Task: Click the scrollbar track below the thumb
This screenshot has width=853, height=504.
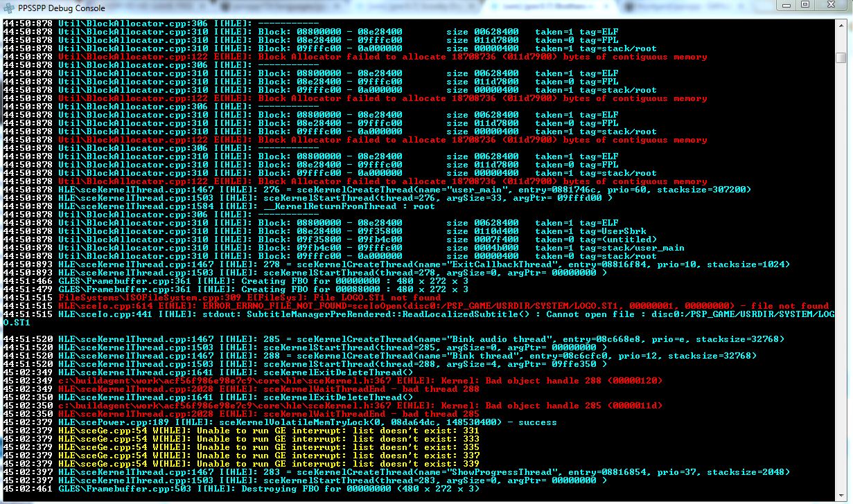Action: (841, 277)
